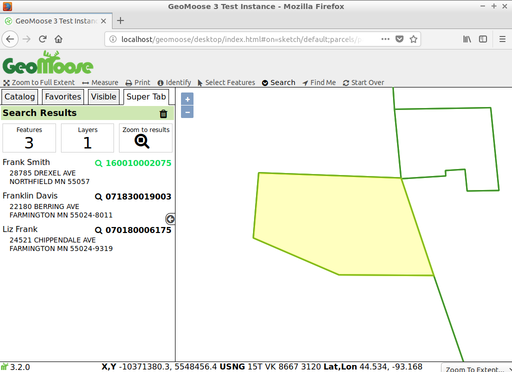Click Start Over in toolbar

tap(363, 82)
